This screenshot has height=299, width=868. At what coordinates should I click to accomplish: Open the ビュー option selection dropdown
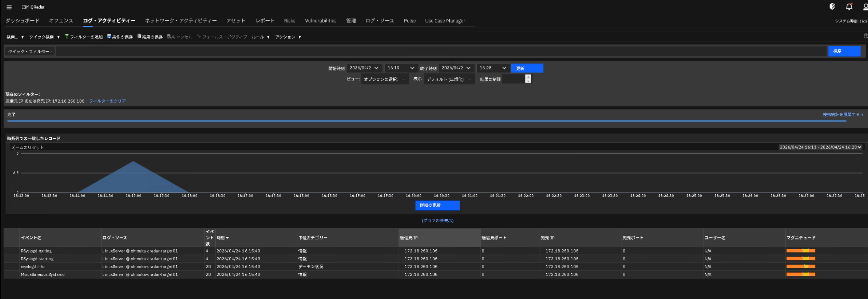point(385,79)
